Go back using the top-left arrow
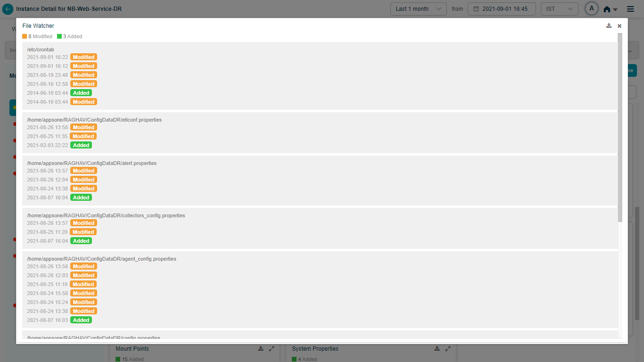Image resolution: width=644 pixels, height=362 pixels. [8, 9]
